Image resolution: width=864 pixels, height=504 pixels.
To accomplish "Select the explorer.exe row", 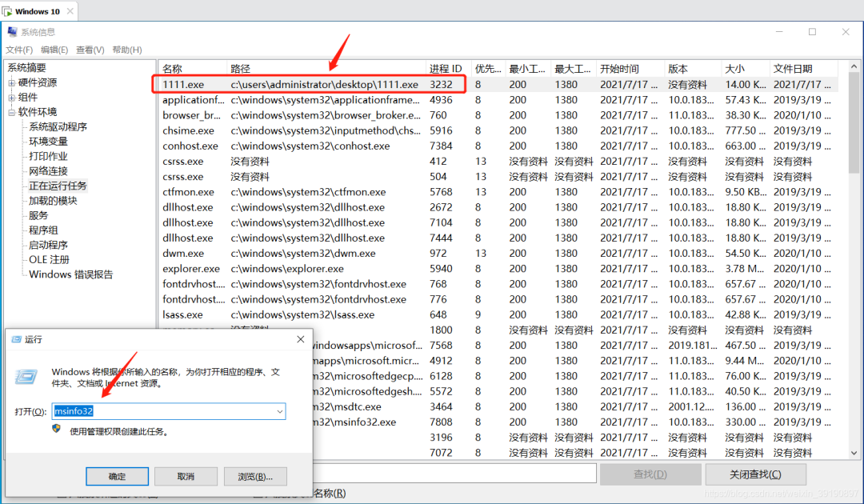I will 498,268.
